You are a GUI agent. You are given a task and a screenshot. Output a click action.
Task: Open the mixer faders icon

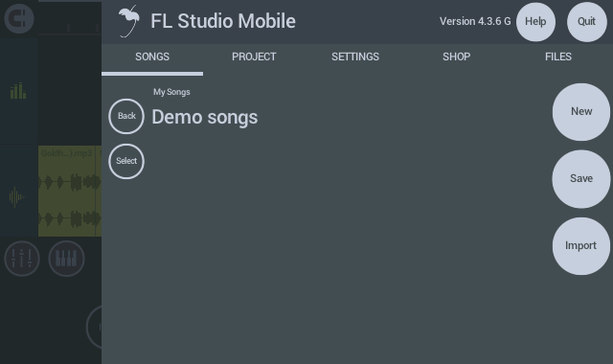[x=22, y=259]
